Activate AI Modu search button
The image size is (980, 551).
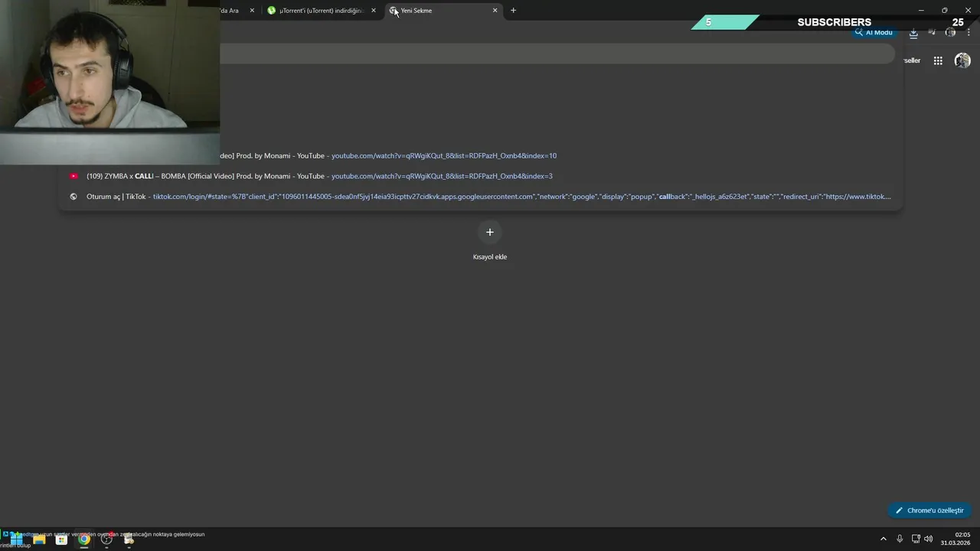[x=874, y=32]
